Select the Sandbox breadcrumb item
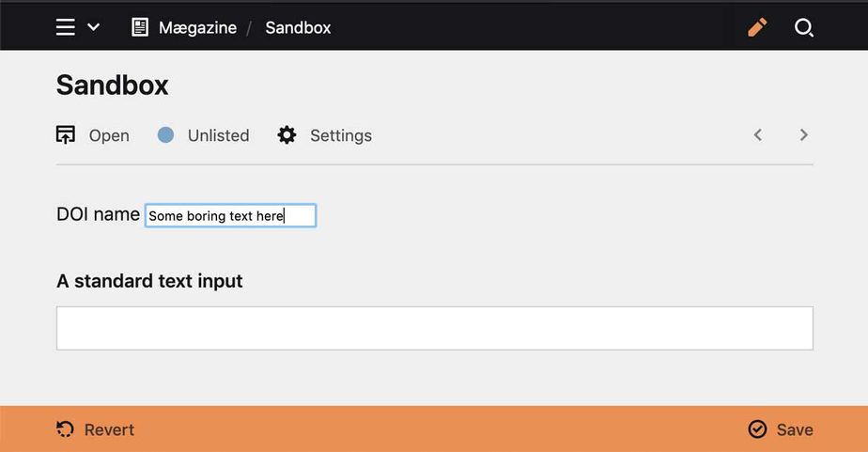The width and height of the screenshot is (868, 452). [x=298, y=27]
